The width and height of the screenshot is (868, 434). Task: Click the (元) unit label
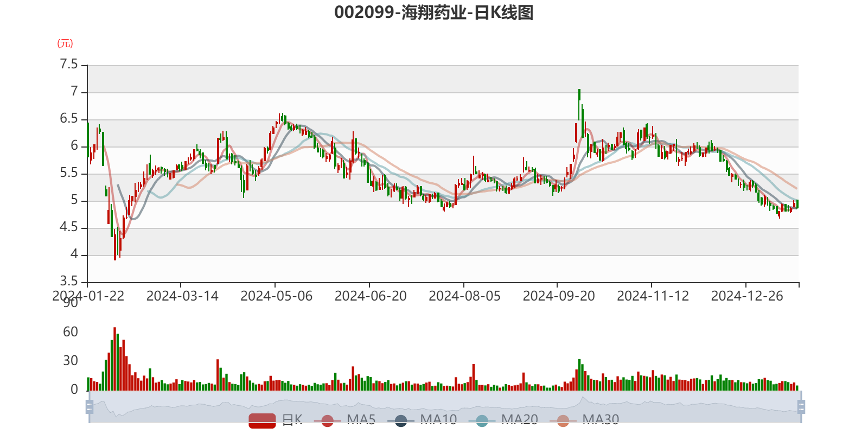tap(65, 43)
